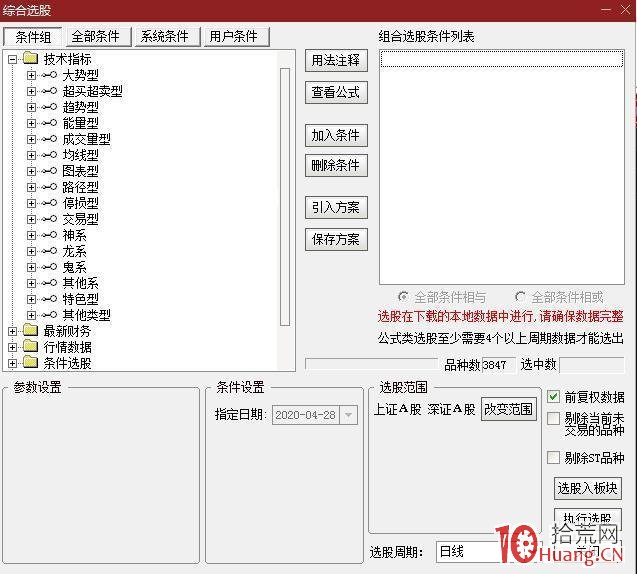Viewport: 637px width, 574px height.
Task: Click the indicator icon beside 趋势型
Action: coord(49,107)
